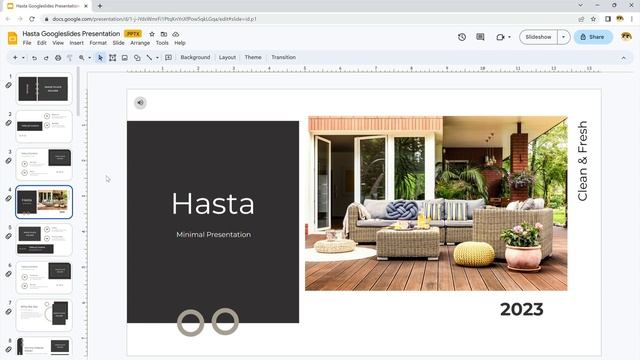Open the Slideshow options dropdown arrow

[564, 37]
